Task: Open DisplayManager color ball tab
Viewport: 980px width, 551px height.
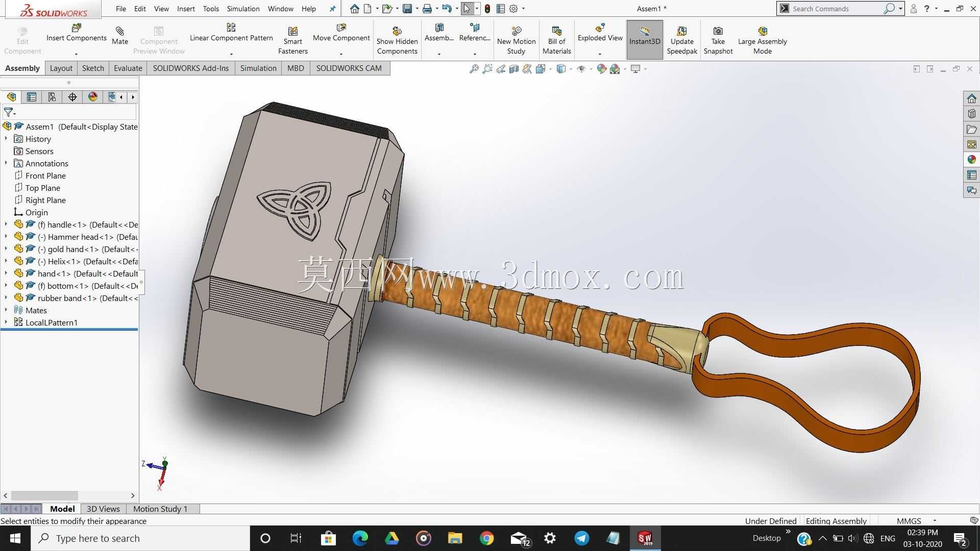Action: pyautogui.click(x=93, y=97)
